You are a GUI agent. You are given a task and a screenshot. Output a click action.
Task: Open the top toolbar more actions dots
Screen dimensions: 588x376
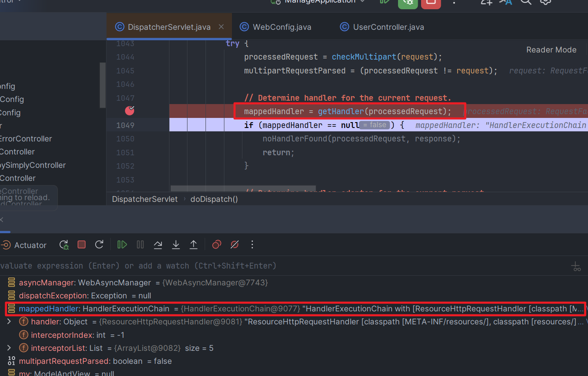click(454, 2)
